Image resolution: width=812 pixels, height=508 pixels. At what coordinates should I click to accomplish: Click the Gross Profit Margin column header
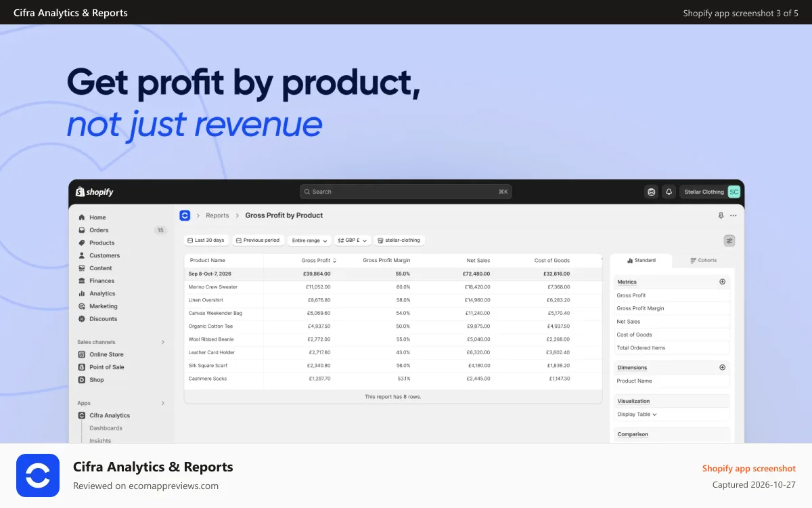[x=386, y=260]
